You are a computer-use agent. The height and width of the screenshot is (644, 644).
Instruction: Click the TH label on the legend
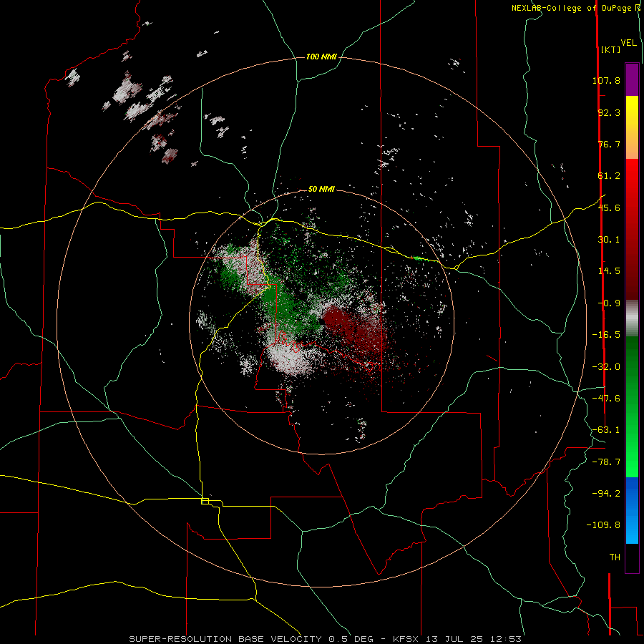[615, 557]
